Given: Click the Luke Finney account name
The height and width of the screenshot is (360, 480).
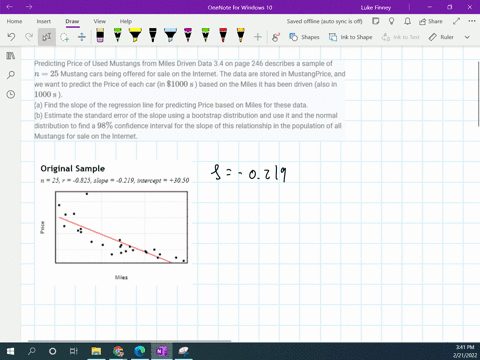Looking at the screenshot, I should (x=376, y=7).
